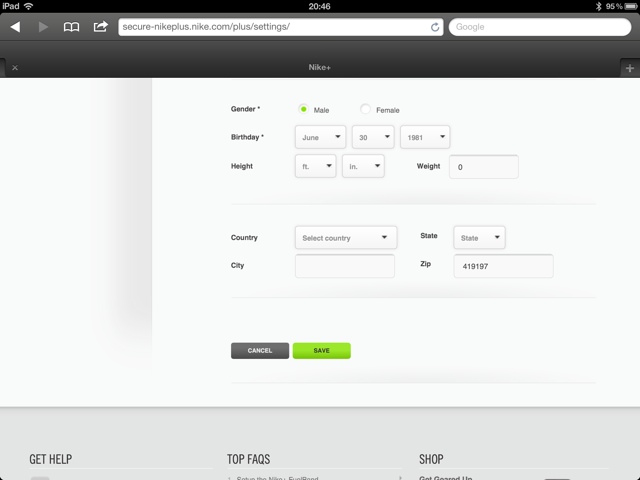This screenshot has height=480, width=640.
Task: Click the CANCEL button
Action: point(260,351)
